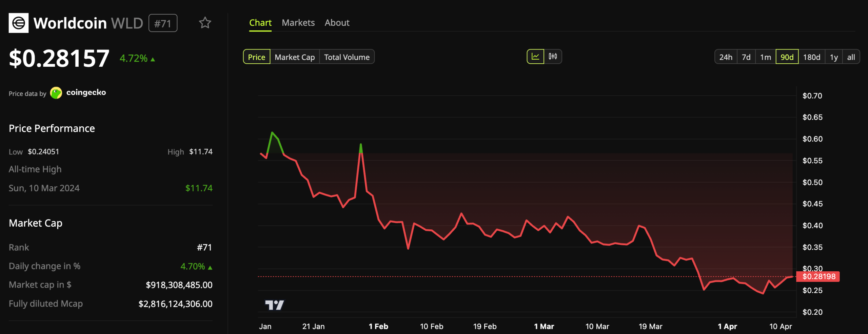This screenshot has width=868, height=334.
Task: Open the coingecko price data link
Action: pos(86,92)
